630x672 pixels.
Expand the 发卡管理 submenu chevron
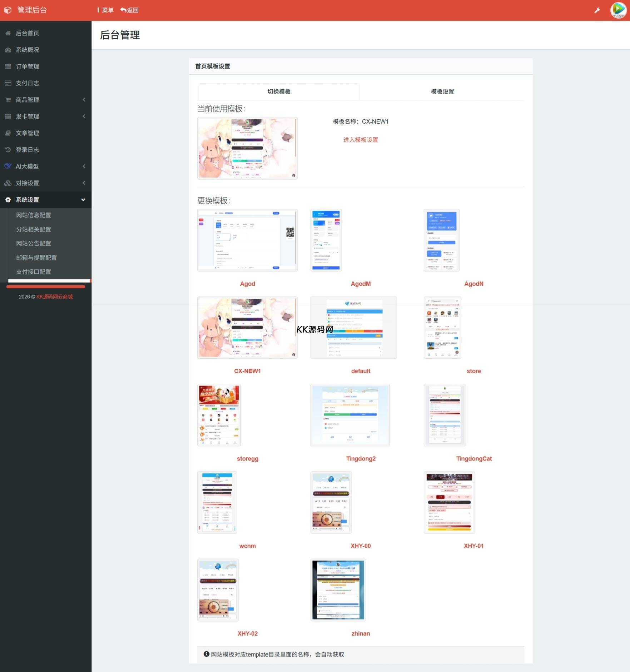pos(84,116)
